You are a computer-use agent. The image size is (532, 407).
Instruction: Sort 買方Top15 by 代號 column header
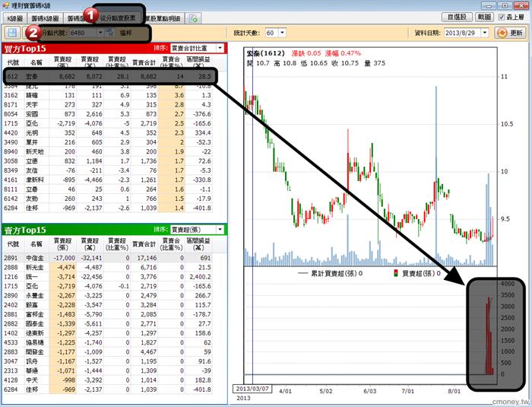(13, 62)
